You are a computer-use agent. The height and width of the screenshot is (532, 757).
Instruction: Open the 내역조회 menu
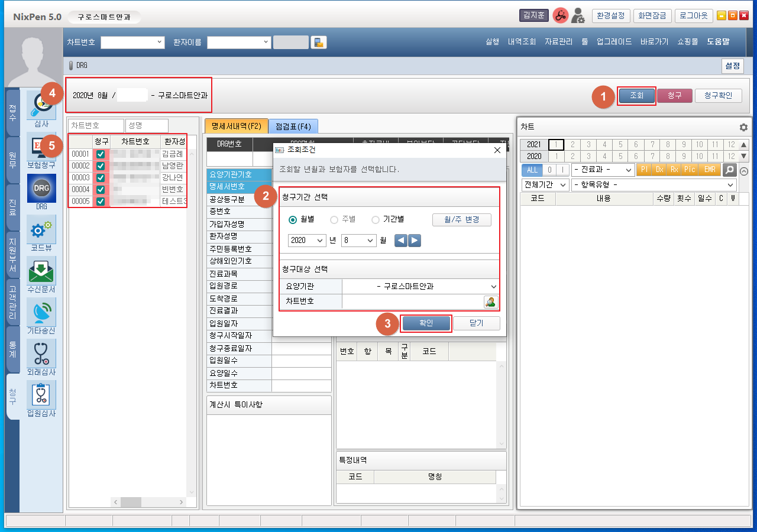tap(522, 42)
